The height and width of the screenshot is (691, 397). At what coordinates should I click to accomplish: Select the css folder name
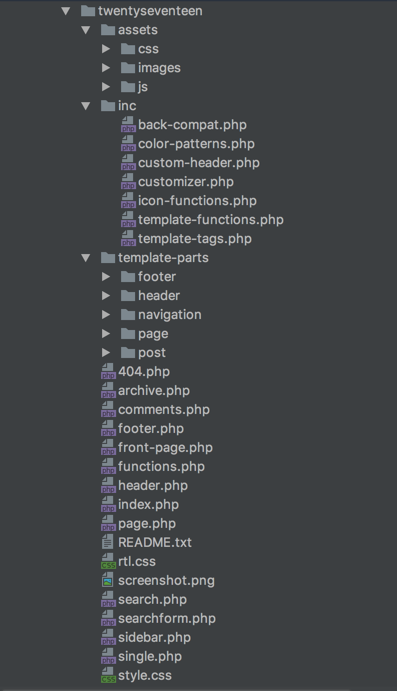coord(148,49)
